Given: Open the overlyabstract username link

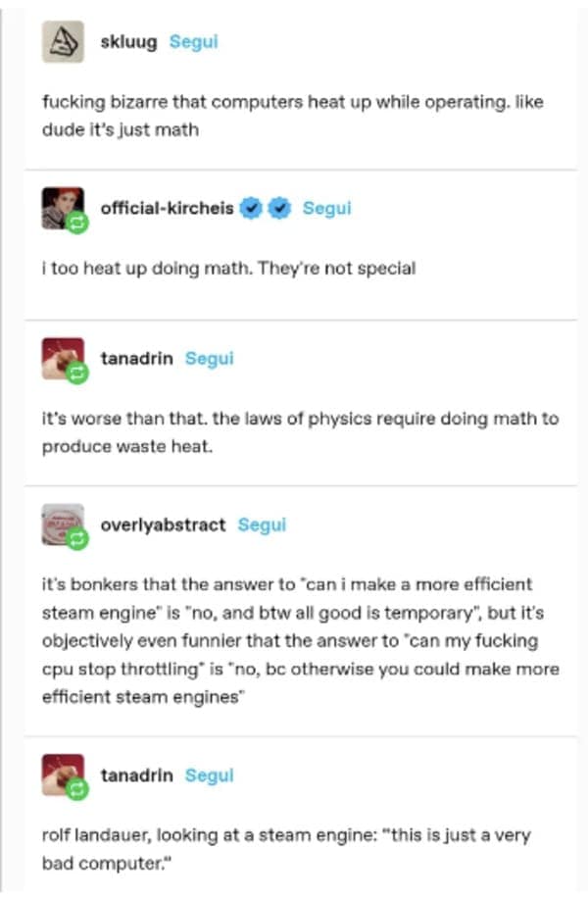Looking at the screenshot, I should pyautogui.click(x=163, y=524).
